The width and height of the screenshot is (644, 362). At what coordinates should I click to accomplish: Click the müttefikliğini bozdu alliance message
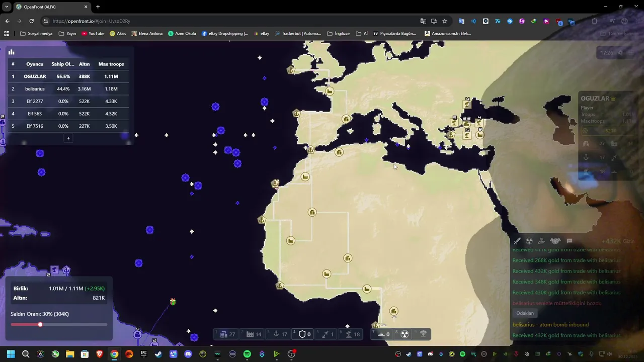(x=557, y=303)
